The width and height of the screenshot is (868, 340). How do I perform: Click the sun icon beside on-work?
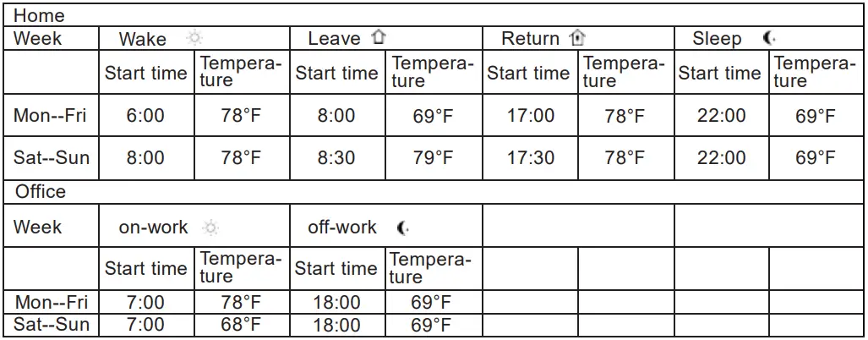click(211, 228)
